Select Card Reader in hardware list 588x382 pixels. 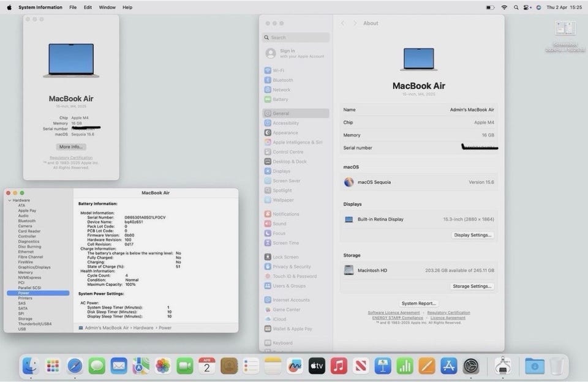pos(29,231)
